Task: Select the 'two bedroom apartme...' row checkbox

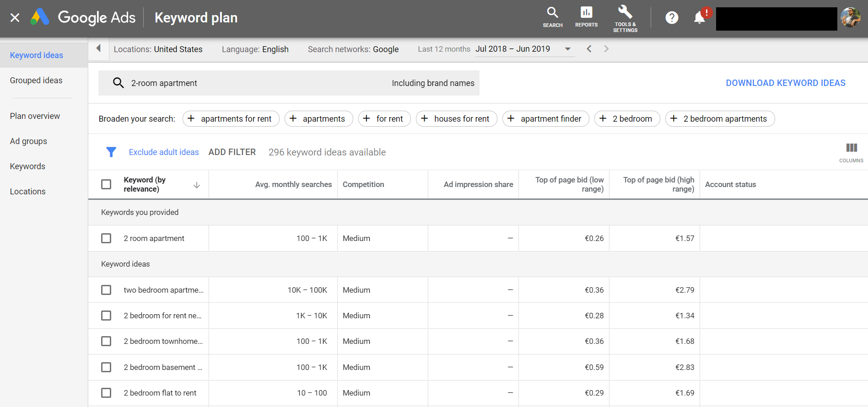Action: [106, 290]
